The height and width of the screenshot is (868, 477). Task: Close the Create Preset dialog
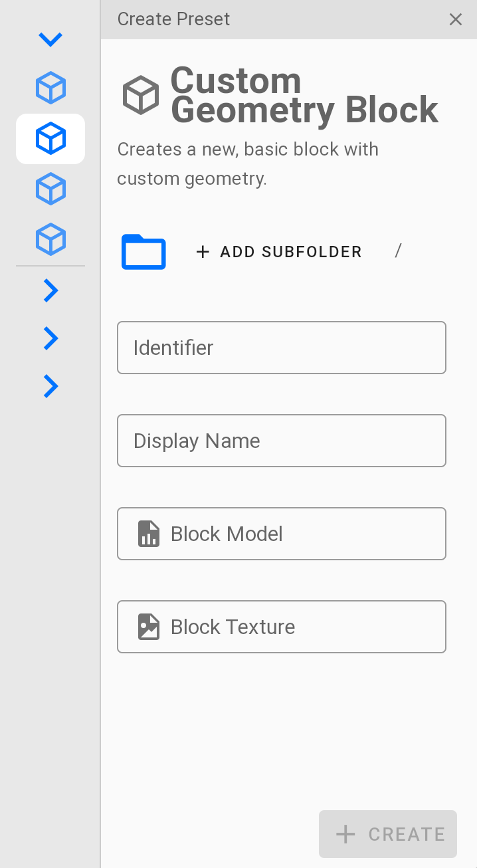coord(456,19)
